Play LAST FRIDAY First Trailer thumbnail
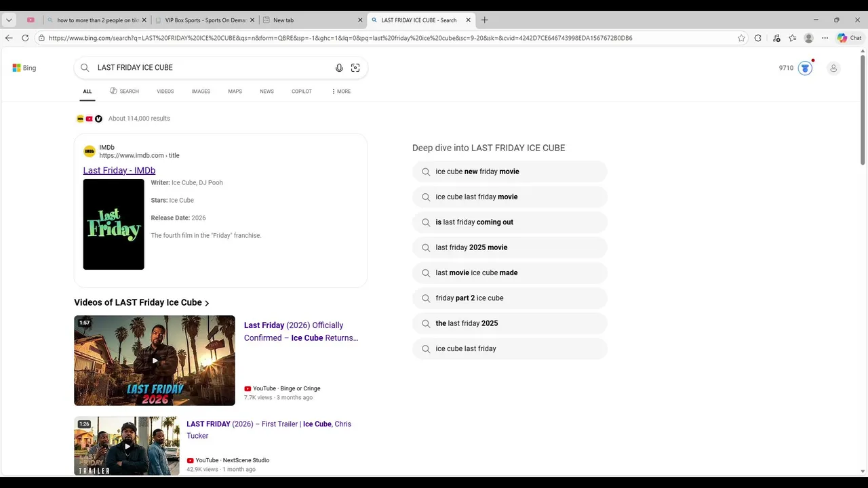 pyautogui.click(x=127, y=446)
